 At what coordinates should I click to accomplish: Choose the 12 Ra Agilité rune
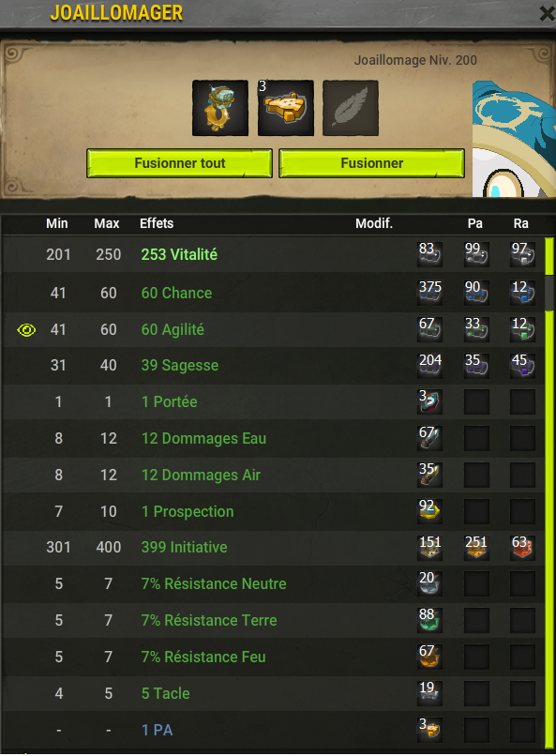pyautogui.click(x=523, y=329)
